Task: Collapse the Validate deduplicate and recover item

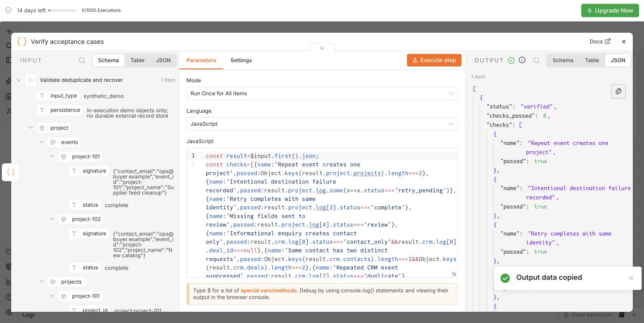Action: [x=19, y=80]
